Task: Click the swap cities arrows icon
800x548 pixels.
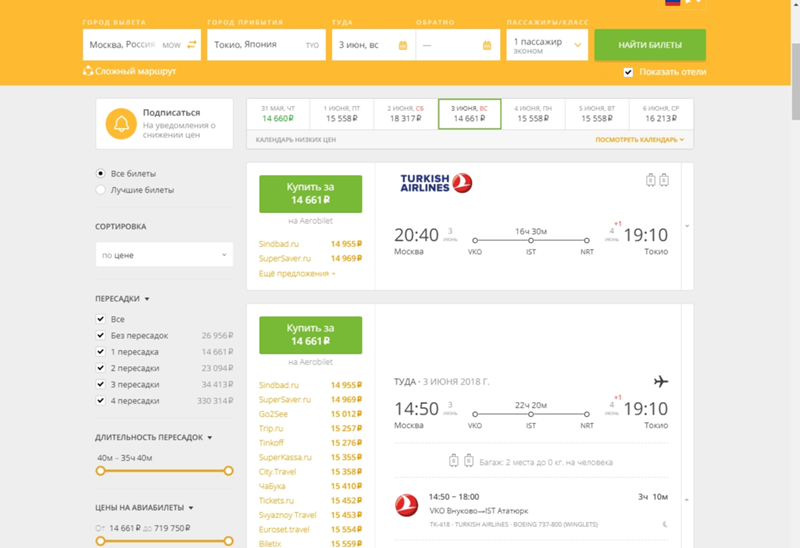Action: point(192,45)
